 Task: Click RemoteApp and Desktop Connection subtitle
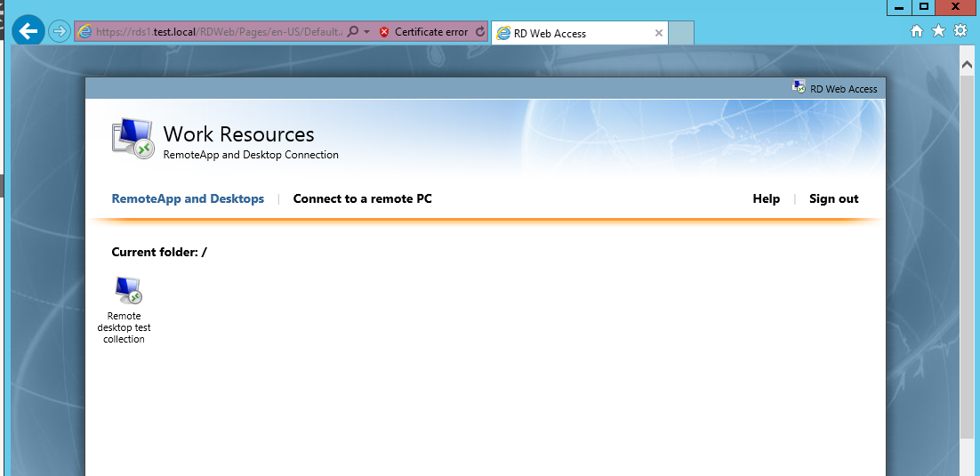pos(251,155)
